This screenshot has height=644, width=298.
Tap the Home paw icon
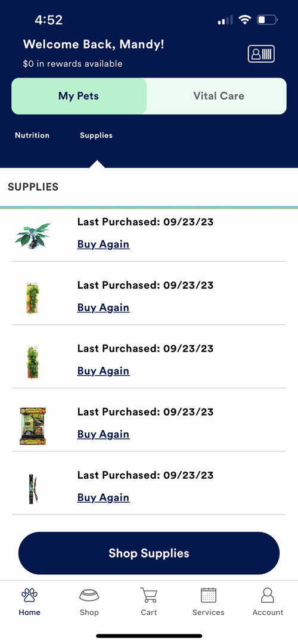coord(30,595)
